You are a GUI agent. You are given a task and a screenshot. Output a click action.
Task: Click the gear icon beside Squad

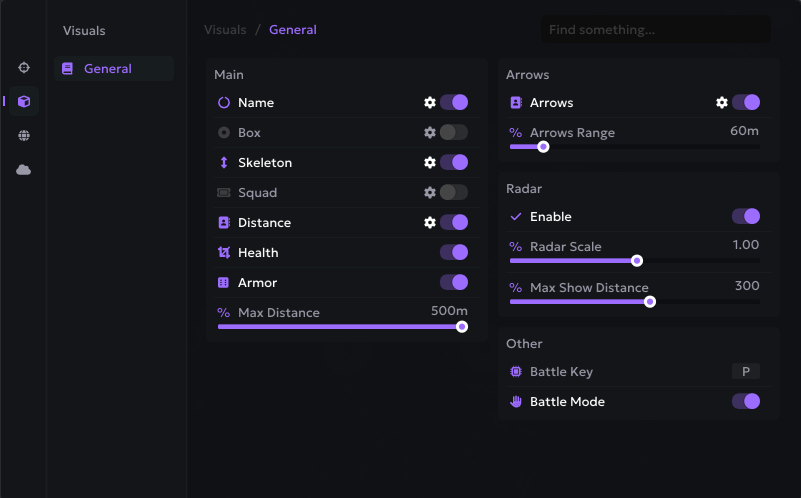click(x=430, y=192)
